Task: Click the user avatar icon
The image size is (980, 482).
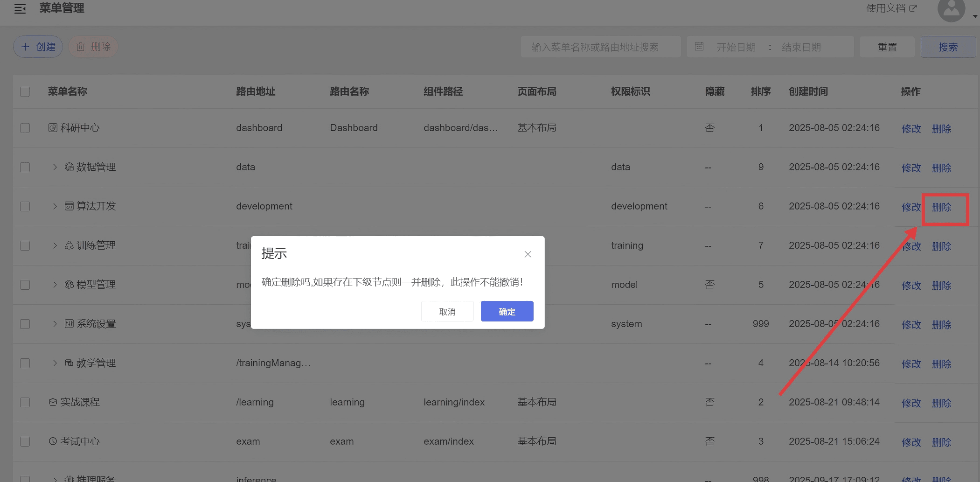Action: [951, 9]
